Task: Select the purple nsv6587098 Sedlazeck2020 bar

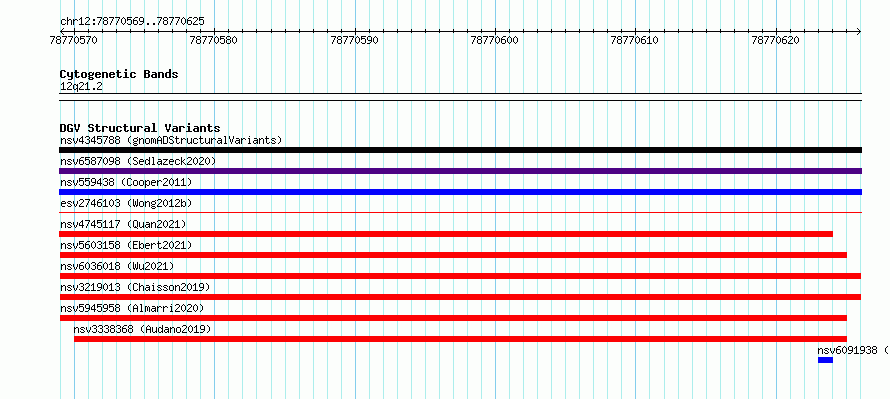Action: coord(460,171)
